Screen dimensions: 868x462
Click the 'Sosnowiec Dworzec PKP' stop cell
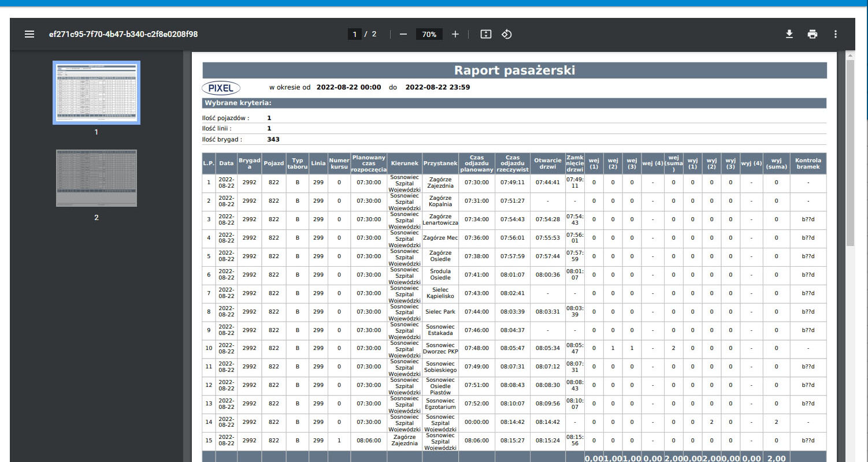(440, 348)
